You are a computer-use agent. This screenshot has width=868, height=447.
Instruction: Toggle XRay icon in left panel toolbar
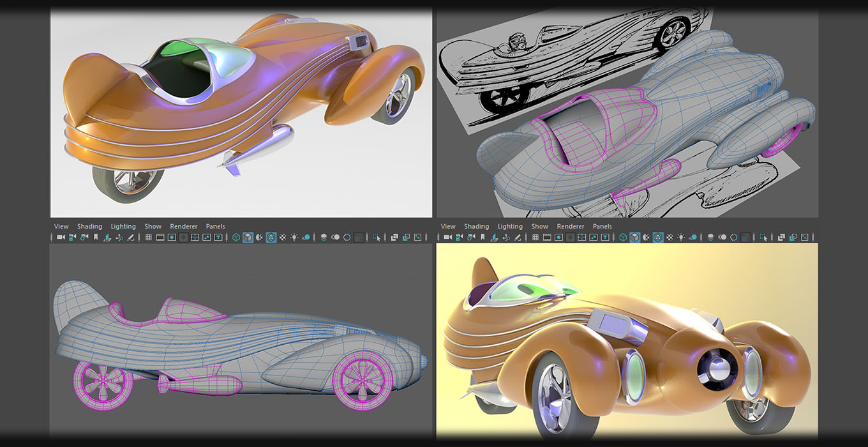(394, 237)
